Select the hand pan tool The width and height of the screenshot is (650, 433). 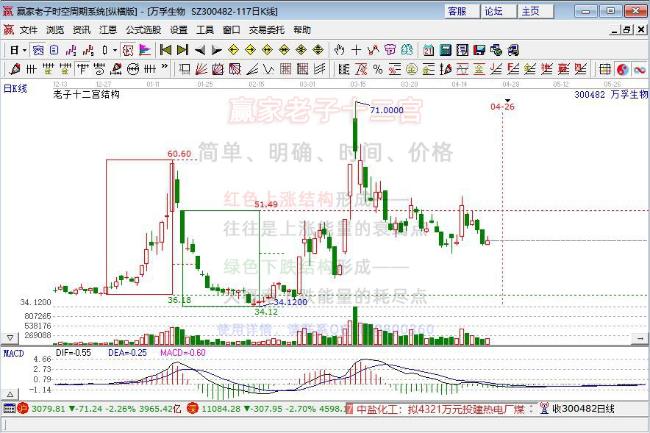pos(339,50)
